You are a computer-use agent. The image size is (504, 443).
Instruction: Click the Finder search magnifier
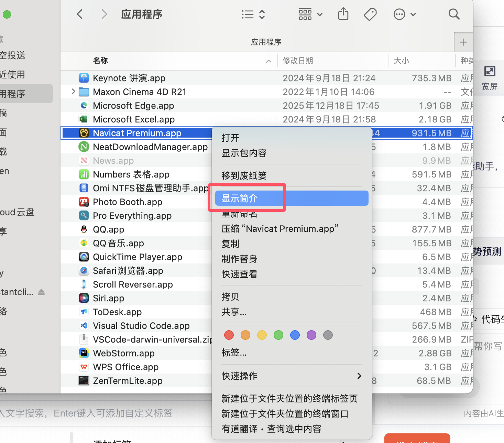point(454,14)
